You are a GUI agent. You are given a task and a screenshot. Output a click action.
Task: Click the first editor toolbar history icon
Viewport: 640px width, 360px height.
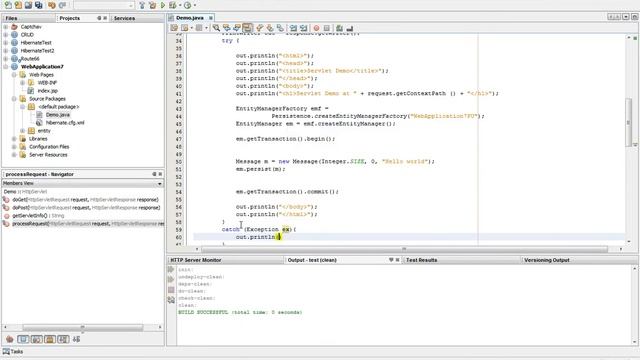pos(174,28)
